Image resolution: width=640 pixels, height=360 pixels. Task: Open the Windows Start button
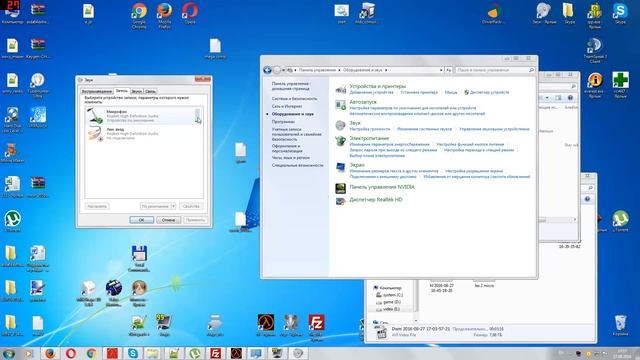point(9,353)
